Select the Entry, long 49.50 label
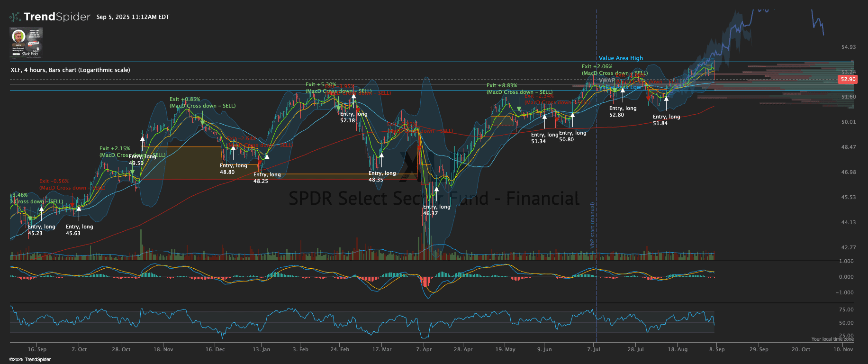The image size is (868, 364). [142, 160]
